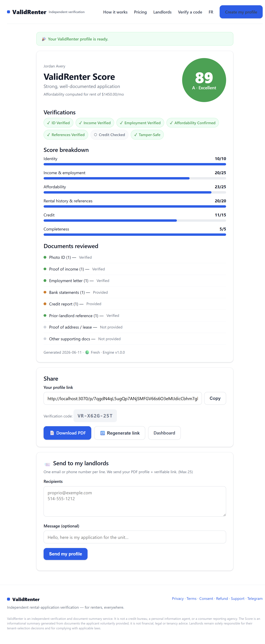Click the checkmark in Affordability Confirmed badge
Screen dimensions: 265x644
(x=171, y=123)
